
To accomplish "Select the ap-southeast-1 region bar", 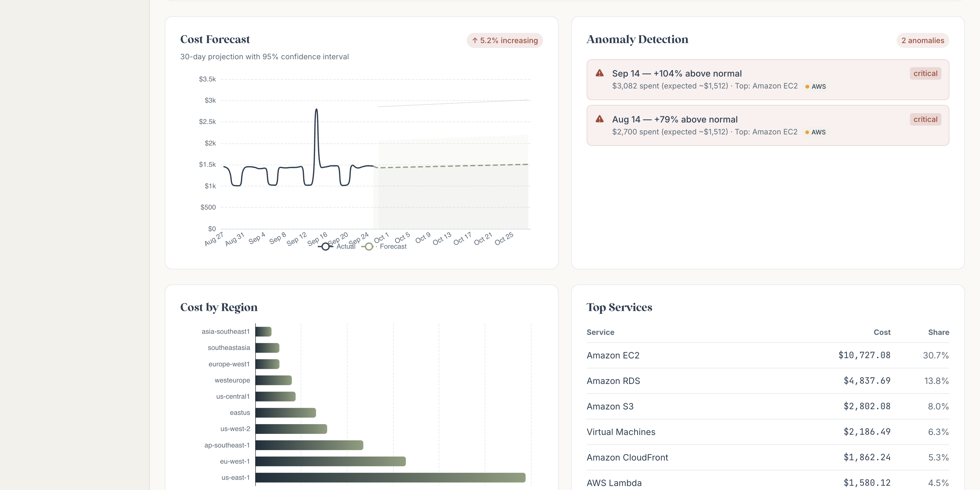I will (x=309, y=445).
